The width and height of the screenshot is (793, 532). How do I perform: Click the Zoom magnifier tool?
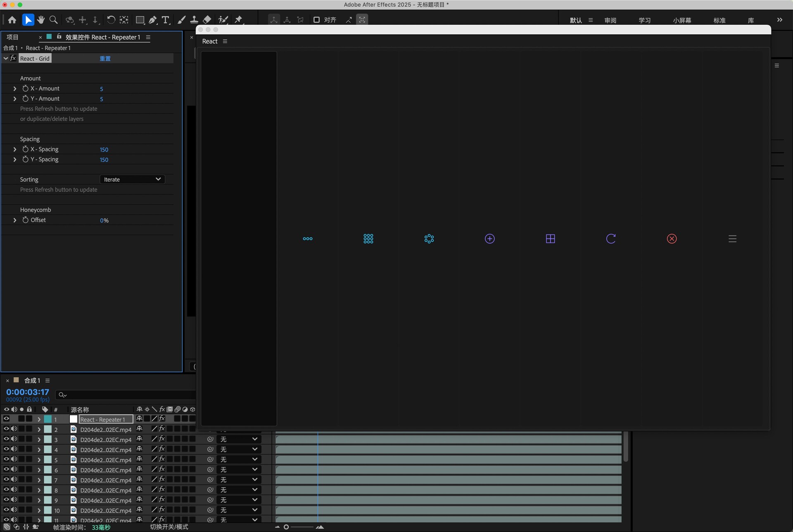(53, 20)
